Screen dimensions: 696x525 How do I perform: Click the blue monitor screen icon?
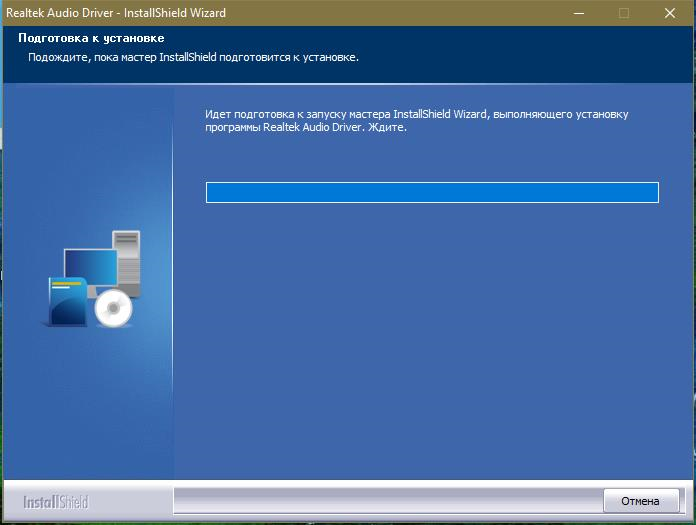[x=90, y=267]
